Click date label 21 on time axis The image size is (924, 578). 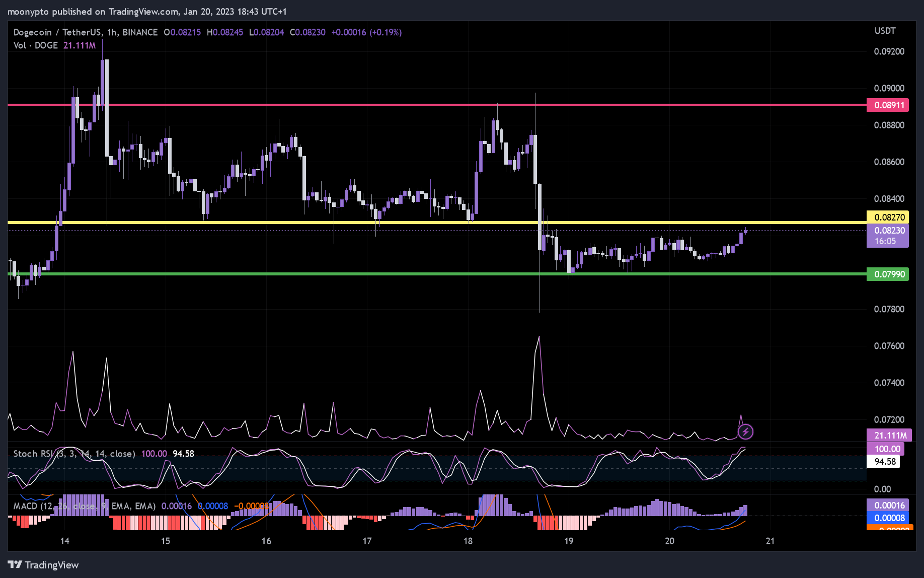click(x=770, y=541)
